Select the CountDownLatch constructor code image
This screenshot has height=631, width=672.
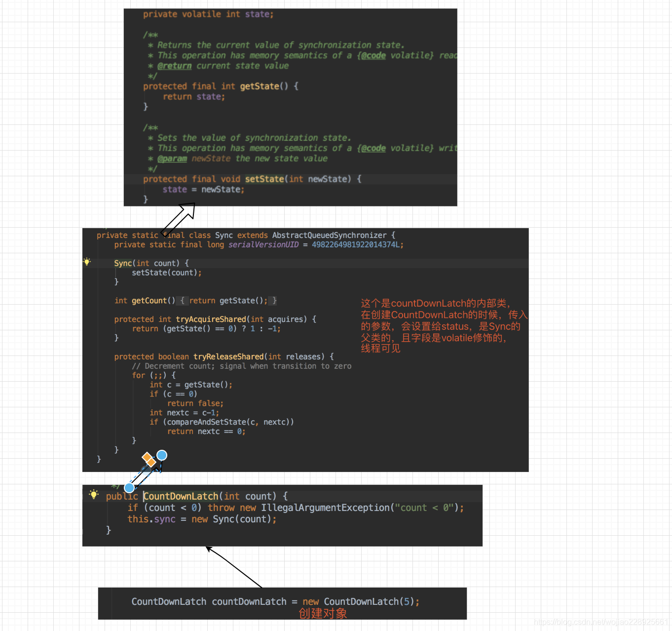[282, 515]
